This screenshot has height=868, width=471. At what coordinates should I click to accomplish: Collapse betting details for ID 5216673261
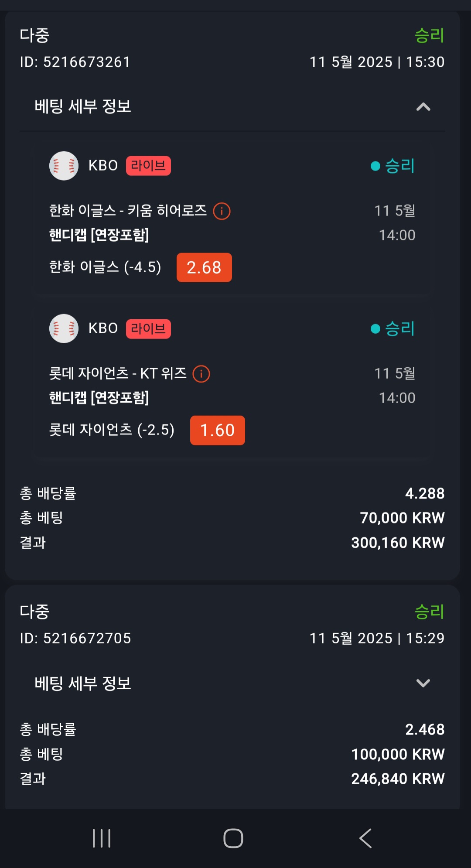coord(423,107)
